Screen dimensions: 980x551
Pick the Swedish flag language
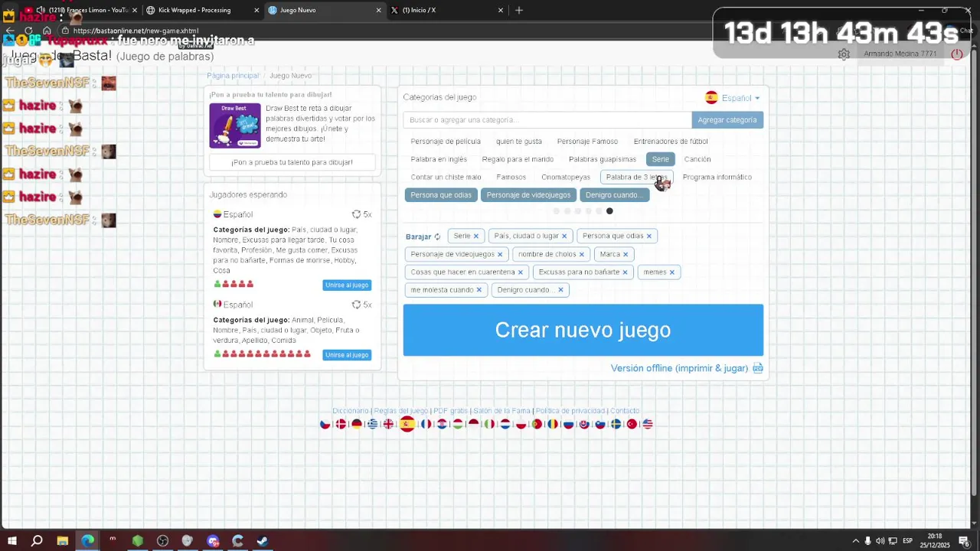(616, 424)
